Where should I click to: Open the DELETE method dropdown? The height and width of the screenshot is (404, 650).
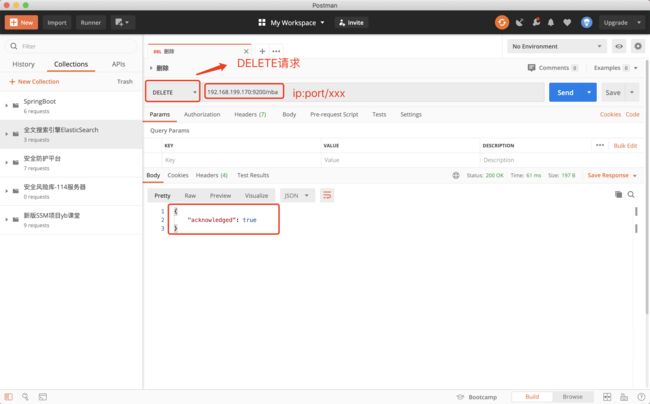coord(172,92)
